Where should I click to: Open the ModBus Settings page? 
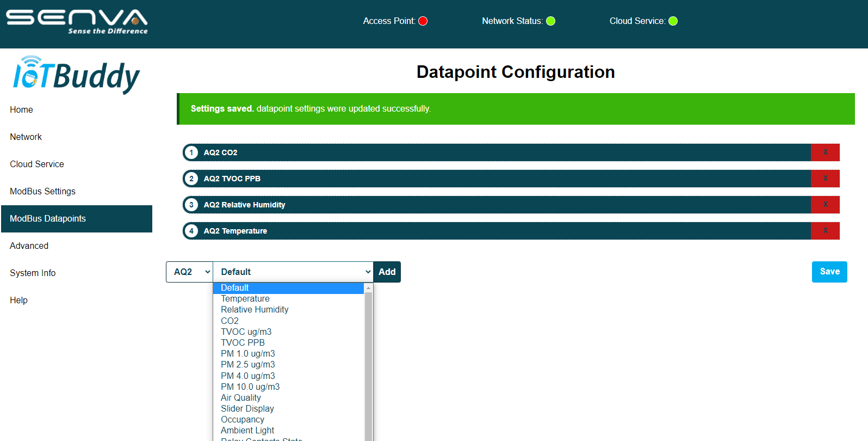point(42,192)
